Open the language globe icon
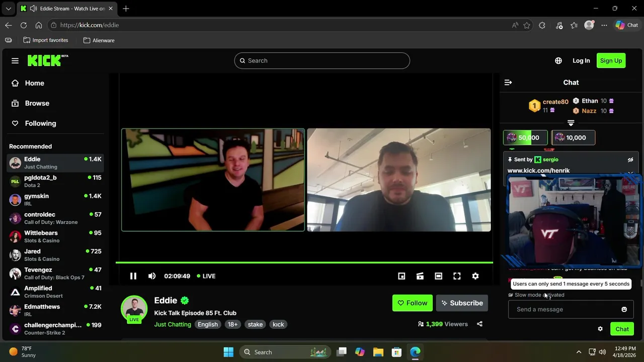644x362 pixels. pos(558,61)
